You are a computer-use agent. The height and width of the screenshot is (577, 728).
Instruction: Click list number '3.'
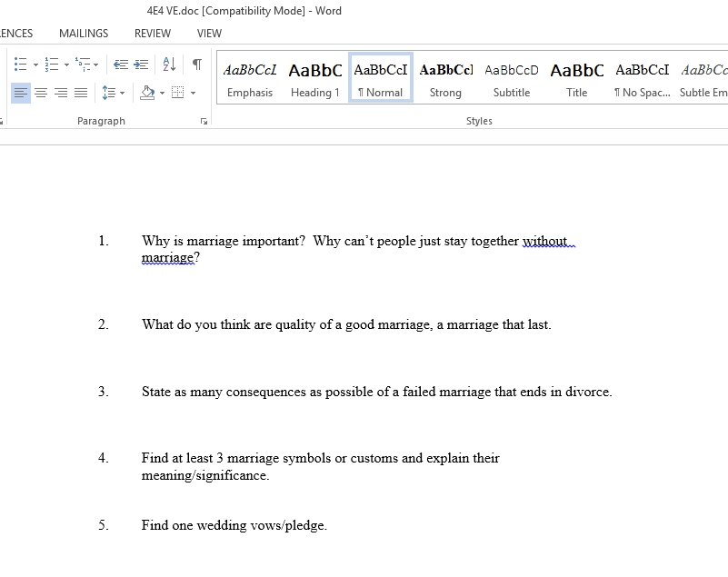tap(104, 392)
